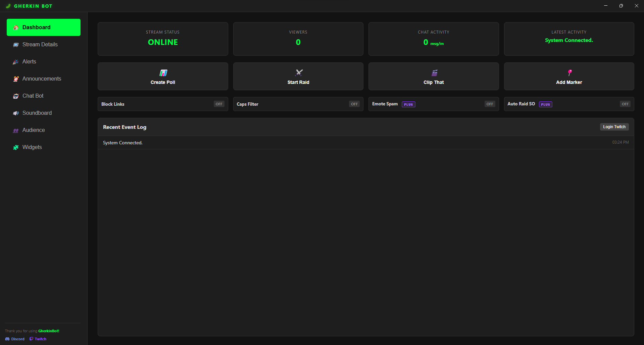
Task: Click the Chat Bot speech bubble icon
Action: coord(16,96)
